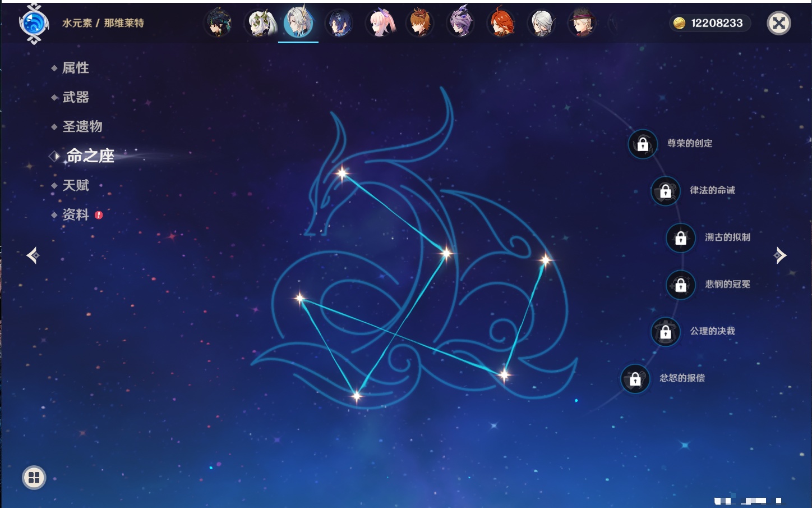Viewport: 812px width, 508px height.
Task: Select the pink-haired character portrait
Action: point(380,24)
